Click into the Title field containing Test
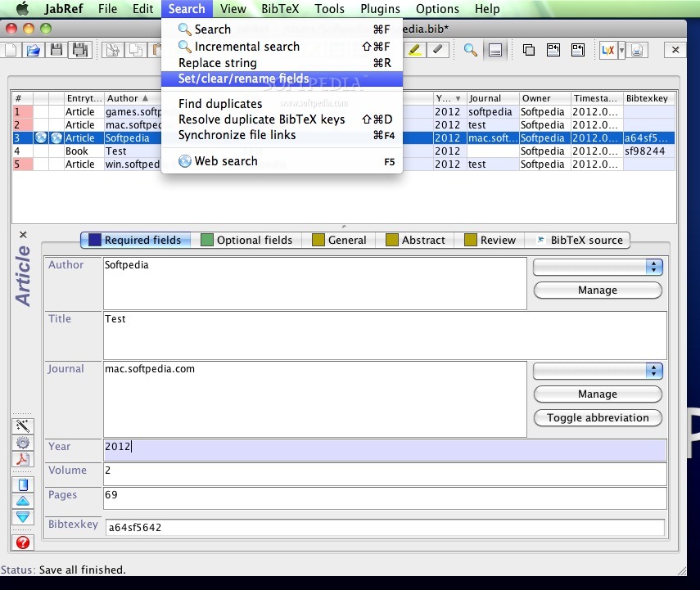 click(x=385, y=336)
